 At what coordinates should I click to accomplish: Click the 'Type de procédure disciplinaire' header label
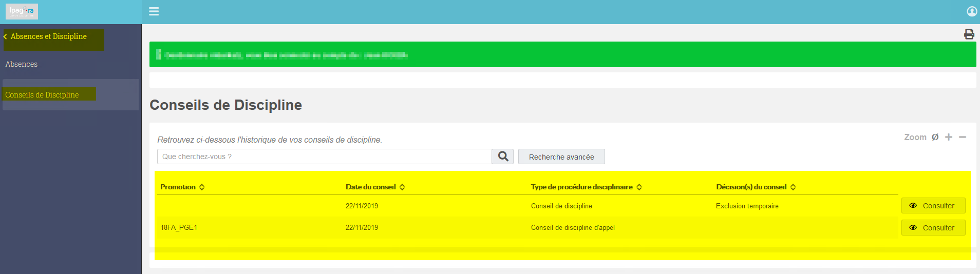pyautogui.click(x=582, y=187)
